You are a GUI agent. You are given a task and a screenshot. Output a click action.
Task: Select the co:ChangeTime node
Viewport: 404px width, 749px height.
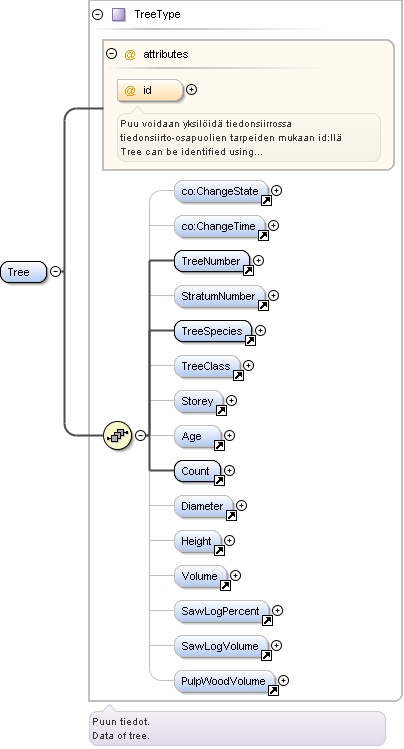pyautogui.click(x=219, y=226)
